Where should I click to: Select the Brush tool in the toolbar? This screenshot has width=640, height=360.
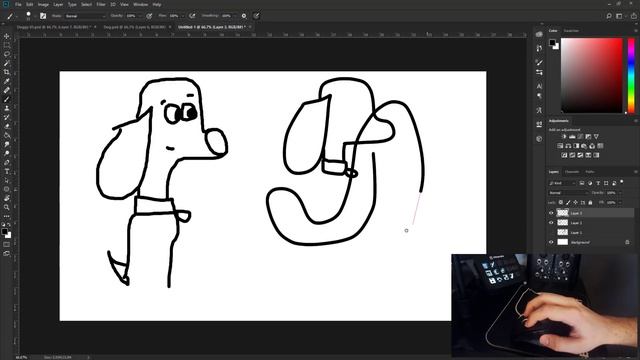(x=7, y=99)
